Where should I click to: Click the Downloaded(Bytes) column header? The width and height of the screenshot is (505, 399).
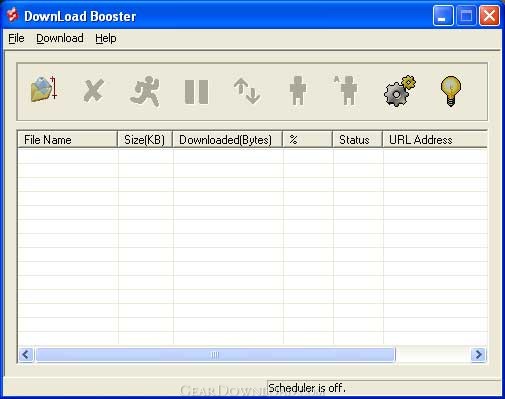(227, 140)
